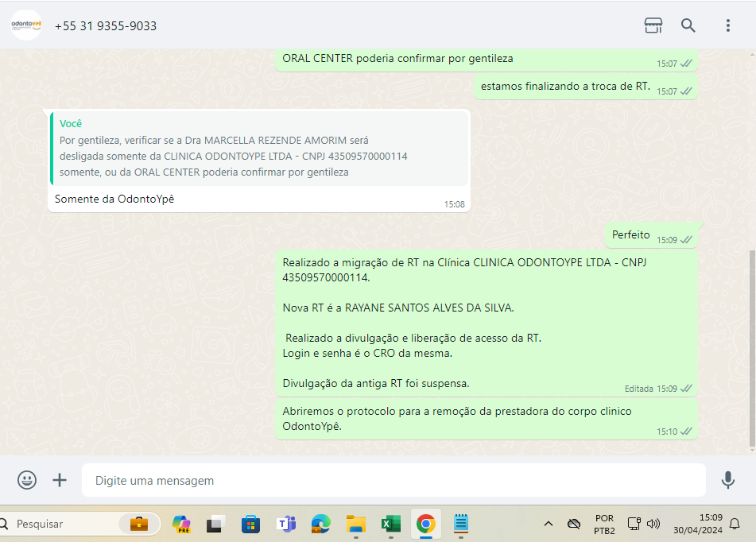756x542 pixels.
Task: Click the POR PTB2 language indicator
Action: tap(604, 525)
